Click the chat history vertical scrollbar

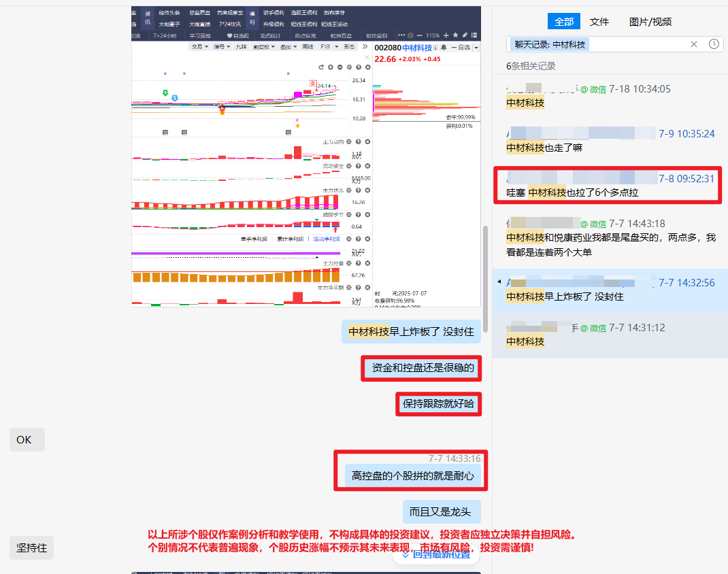point(485,279)
